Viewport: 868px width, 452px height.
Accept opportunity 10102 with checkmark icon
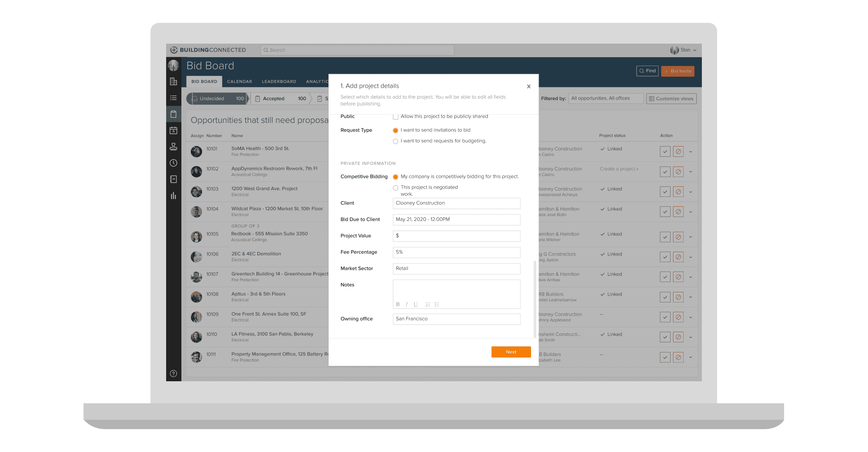tap(665, 172)
